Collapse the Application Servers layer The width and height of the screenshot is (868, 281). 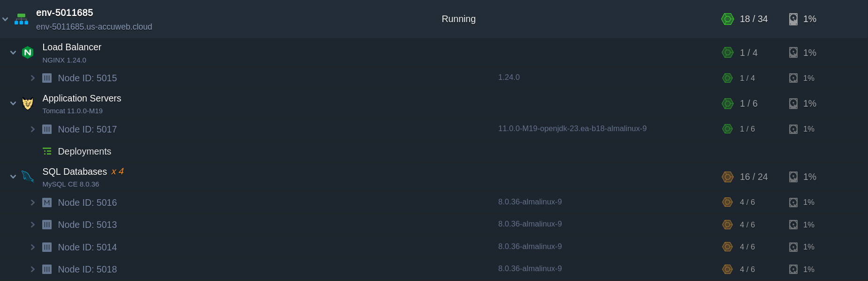[x=13, y=103]
